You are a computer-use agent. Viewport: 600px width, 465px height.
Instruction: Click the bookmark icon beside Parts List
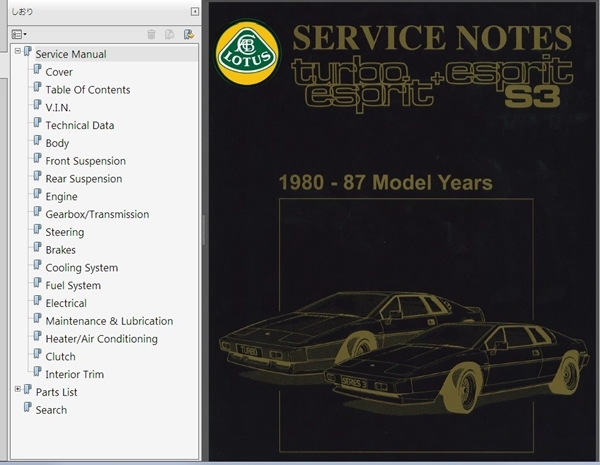(28, 390)
